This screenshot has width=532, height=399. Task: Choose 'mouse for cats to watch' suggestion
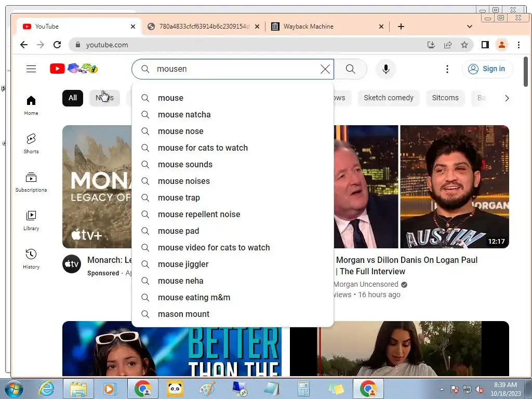pos(233,148)
